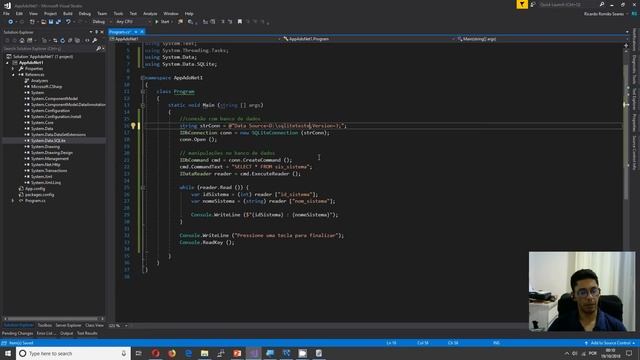Click the Save All toolbar icon
Screen dimensions: 640x360
click(58, 22)
